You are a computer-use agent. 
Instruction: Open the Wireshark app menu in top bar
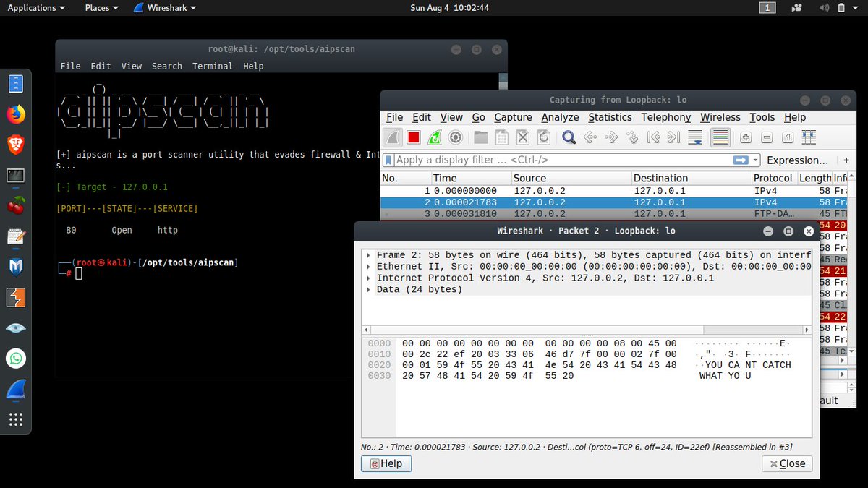165,8
